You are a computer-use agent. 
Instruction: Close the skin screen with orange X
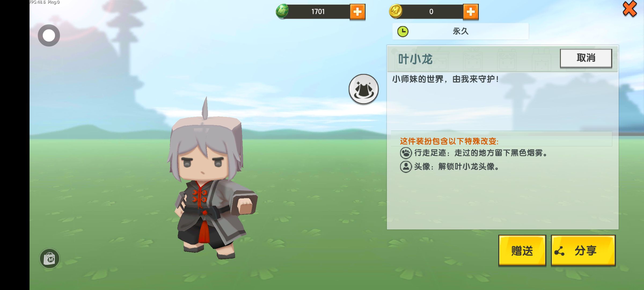point(630,9)
